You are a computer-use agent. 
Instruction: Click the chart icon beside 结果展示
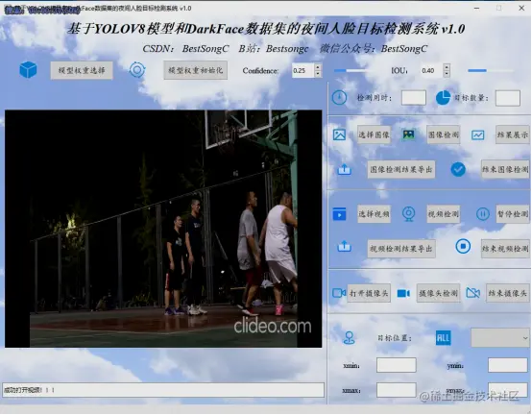477,135
